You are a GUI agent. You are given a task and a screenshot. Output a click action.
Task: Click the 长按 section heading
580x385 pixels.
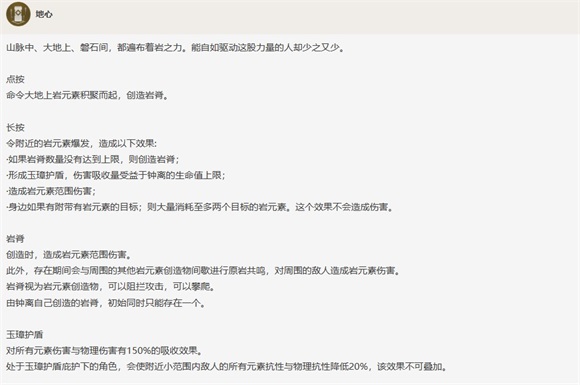[x=15, y=128]
